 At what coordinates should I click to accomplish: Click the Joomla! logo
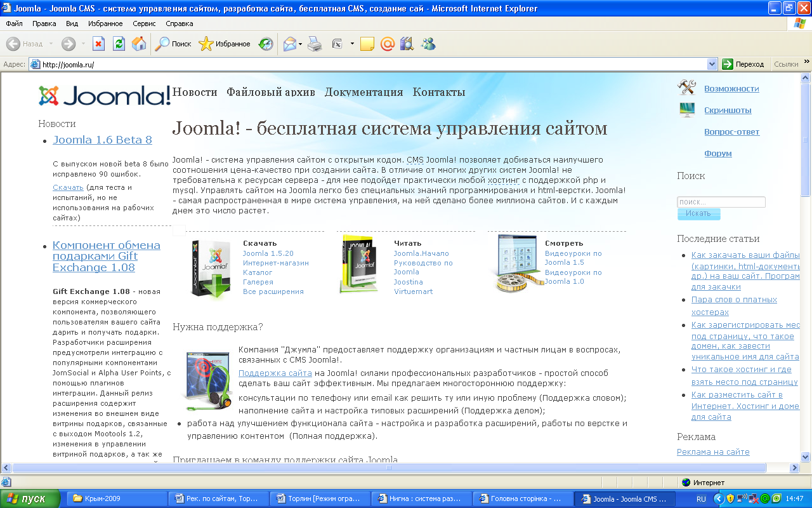[x=105, y=95]
